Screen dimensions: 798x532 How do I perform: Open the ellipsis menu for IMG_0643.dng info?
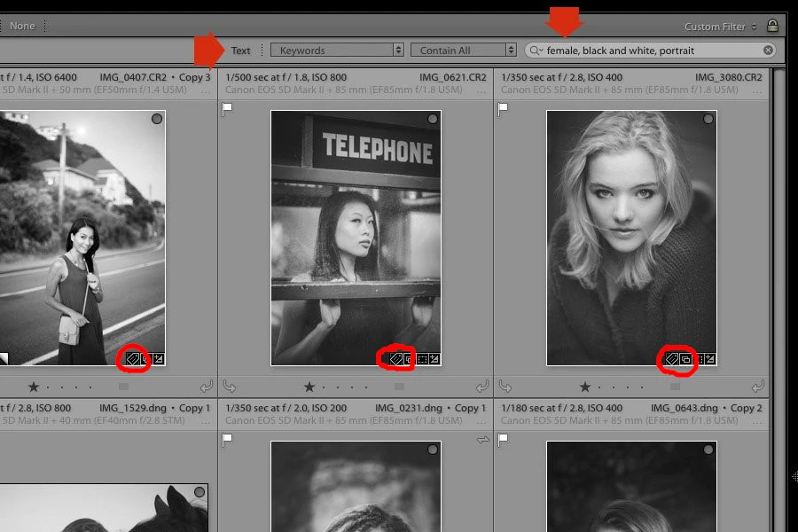tap(757, 423)
